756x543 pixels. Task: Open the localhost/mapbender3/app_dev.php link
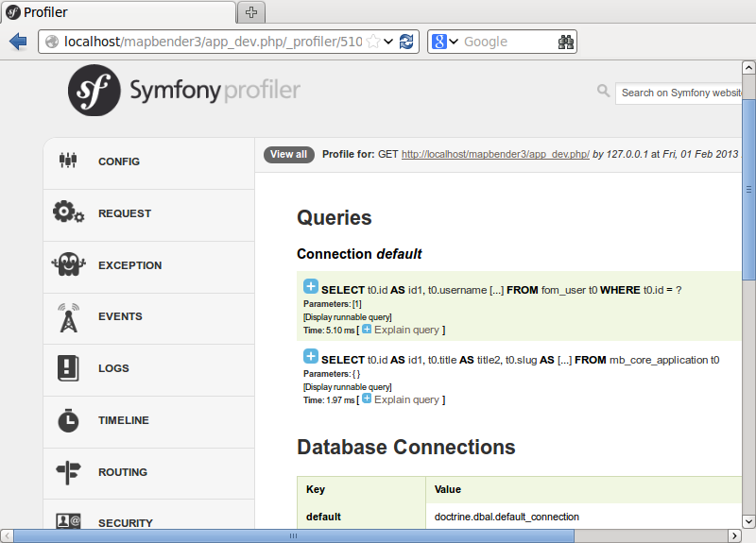click(x=495, y=154)
